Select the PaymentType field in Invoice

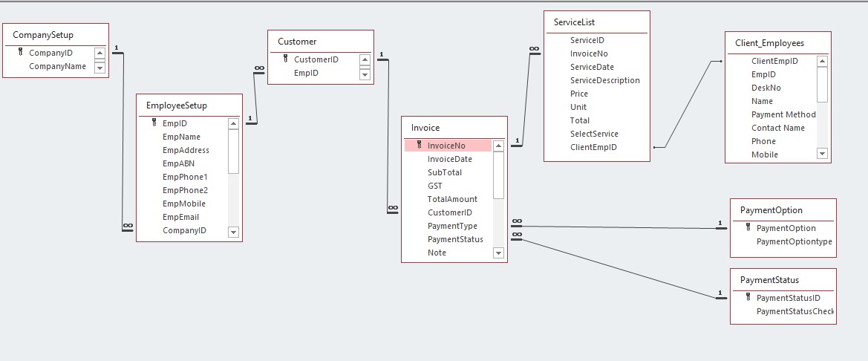(452, 226)
